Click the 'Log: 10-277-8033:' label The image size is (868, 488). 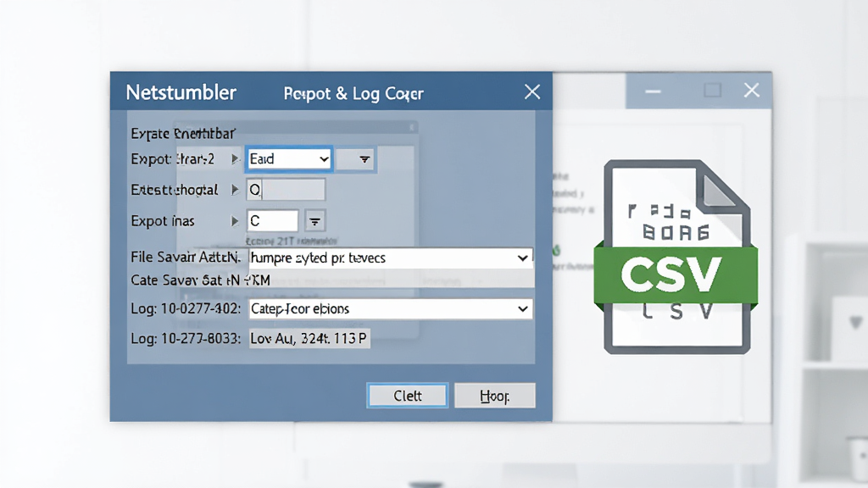186,339
